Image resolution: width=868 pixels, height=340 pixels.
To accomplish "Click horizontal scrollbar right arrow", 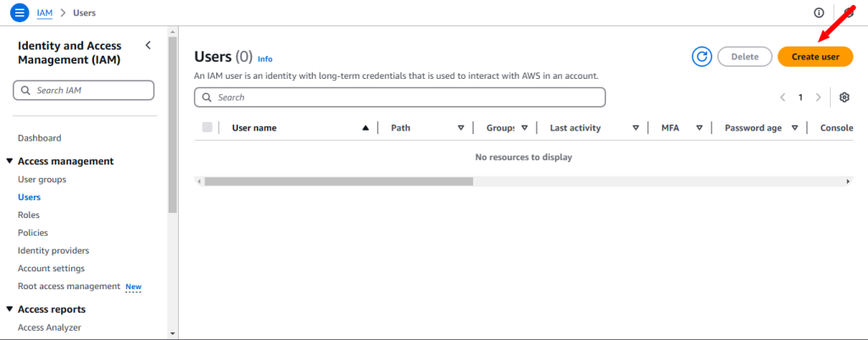I will coord(848,181).
